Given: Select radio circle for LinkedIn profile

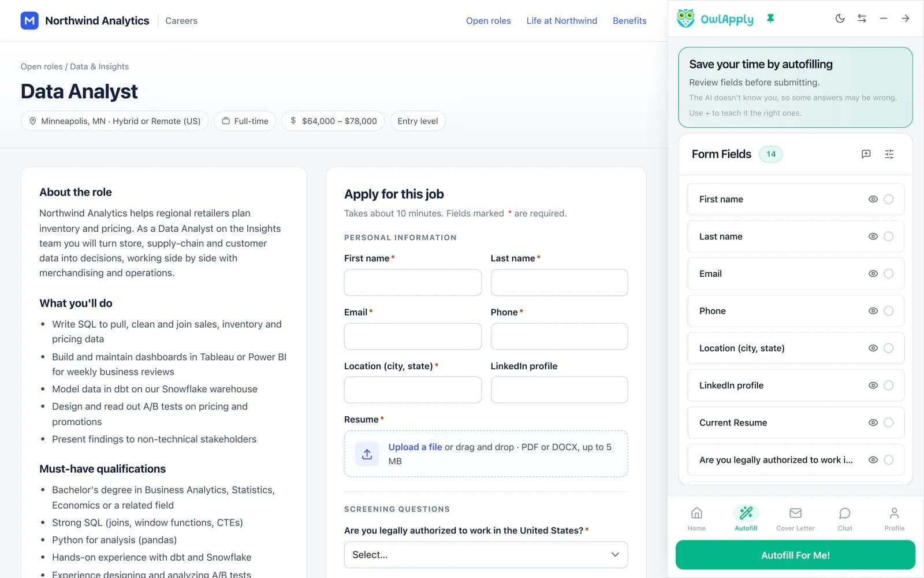Looking at the screenshot, I should coord(889,386).
